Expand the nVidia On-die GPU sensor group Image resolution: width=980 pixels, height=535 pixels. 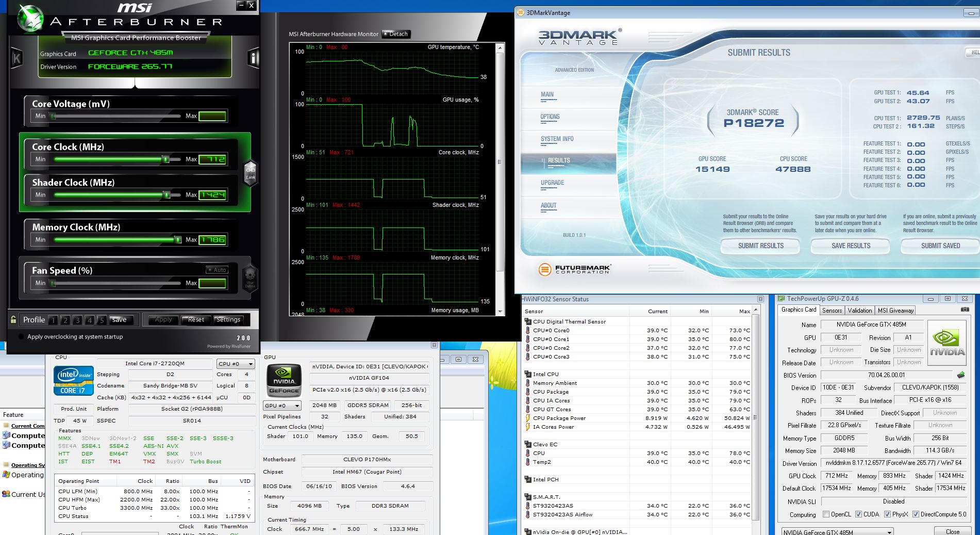click(527, 531)
